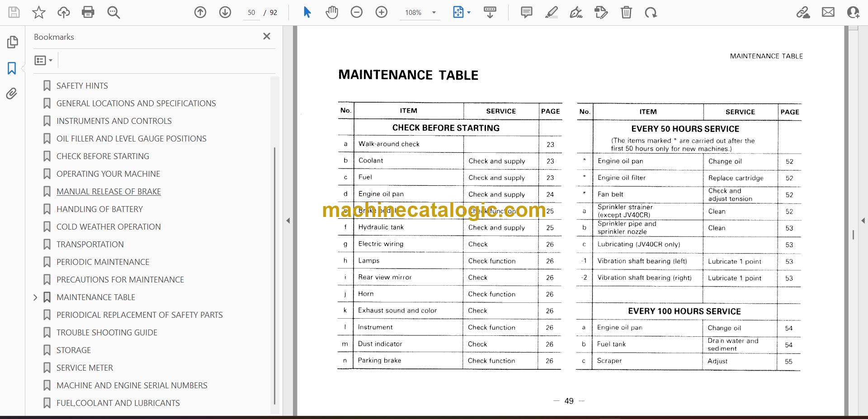Zoom in with the plus button
Image resolution: width=868 pixels, height=419 pixels.
[x=382, y=12]
